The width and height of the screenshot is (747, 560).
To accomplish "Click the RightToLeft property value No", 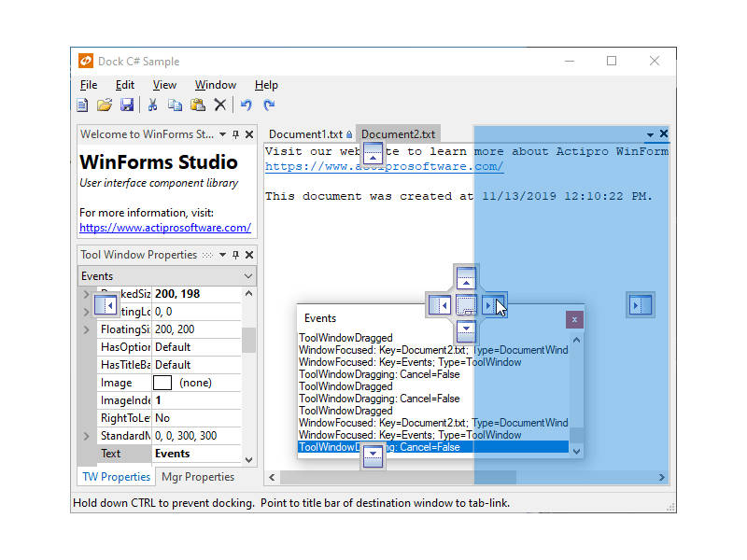I will 196,418.
